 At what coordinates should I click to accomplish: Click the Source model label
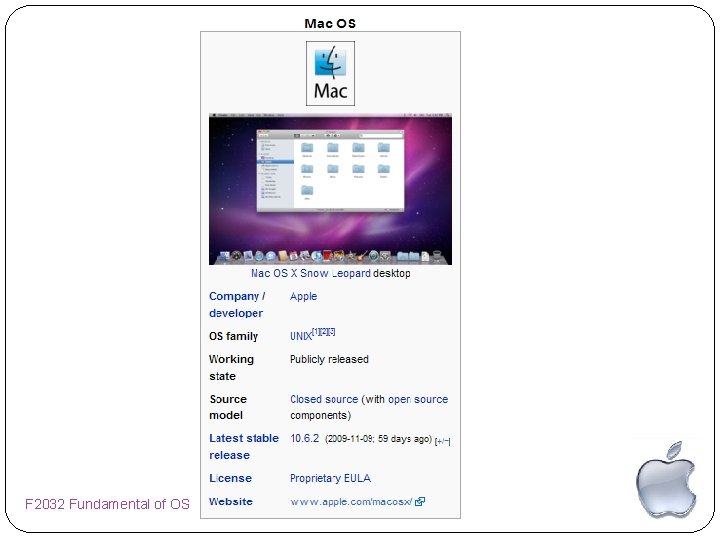[x=228, y=407]
